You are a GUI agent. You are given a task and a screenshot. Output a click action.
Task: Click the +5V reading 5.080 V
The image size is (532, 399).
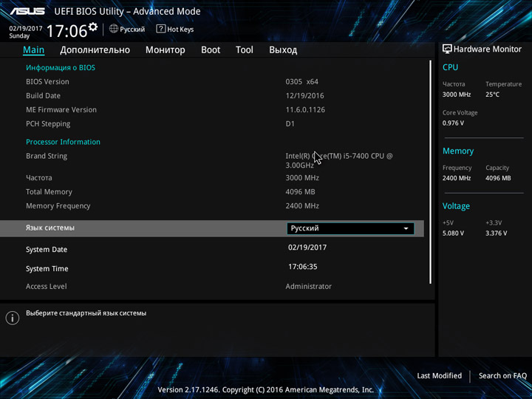(453, 233)
